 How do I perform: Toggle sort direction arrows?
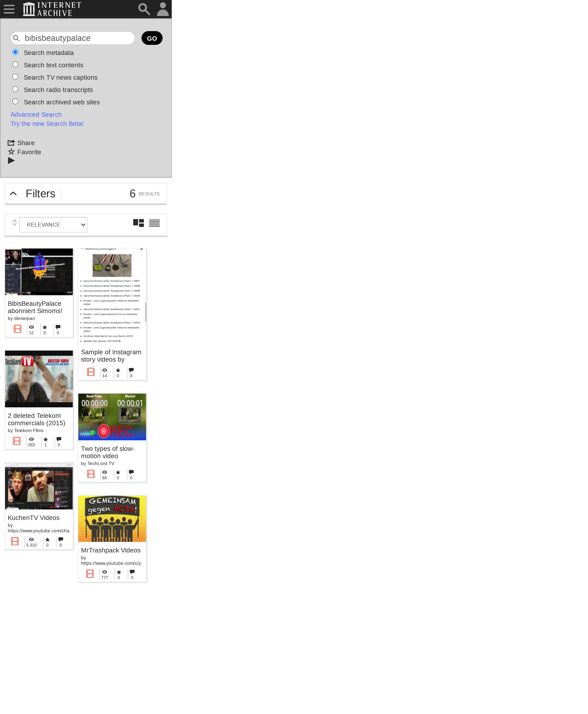[14, 223]
